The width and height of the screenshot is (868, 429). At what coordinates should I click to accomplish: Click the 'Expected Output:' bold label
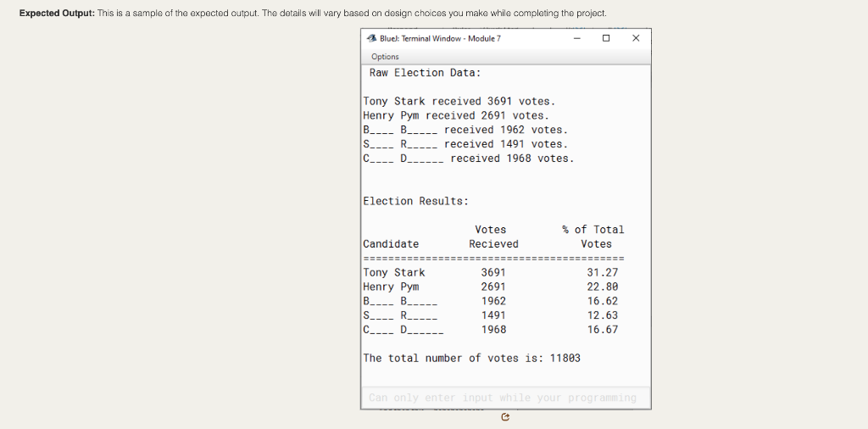tap(57, 14)
